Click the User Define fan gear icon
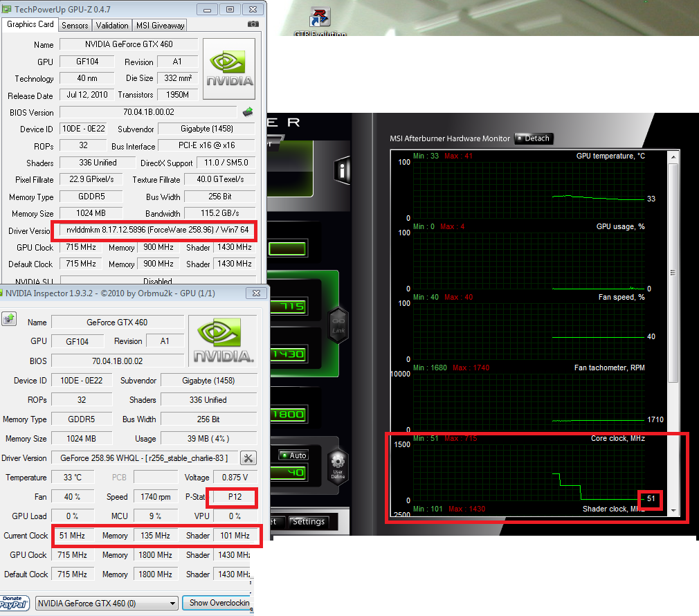Viewport: 699px width, 616px height. [338, 466]
